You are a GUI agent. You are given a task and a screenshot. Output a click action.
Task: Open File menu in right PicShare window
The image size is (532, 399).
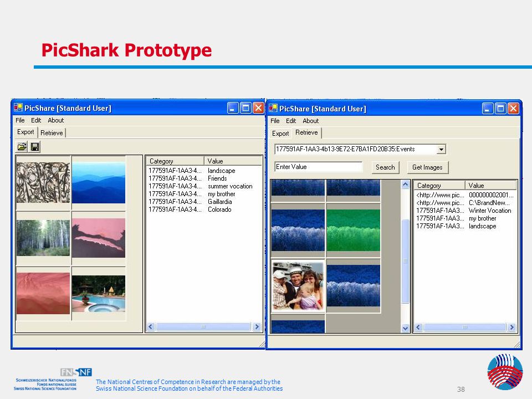point(275,121)
